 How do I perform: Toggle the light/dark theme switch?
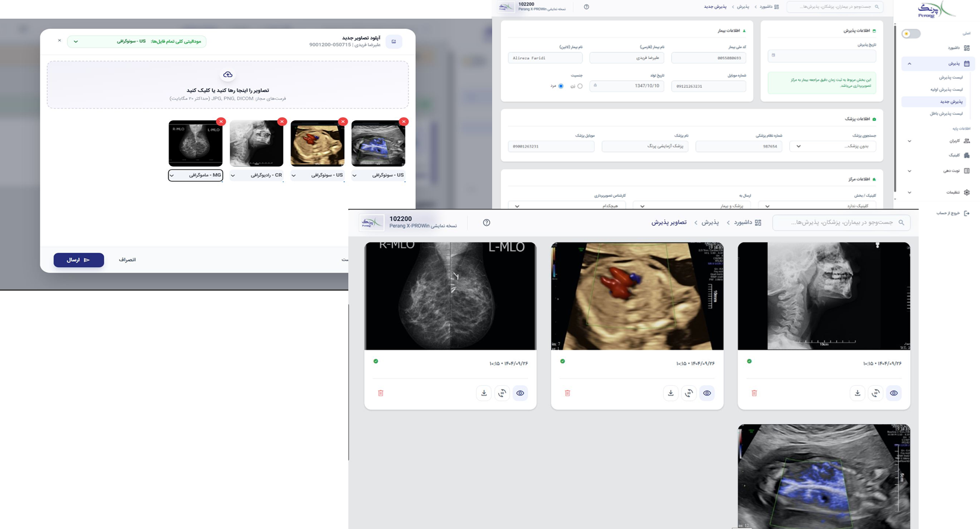(x=911, y=34)
